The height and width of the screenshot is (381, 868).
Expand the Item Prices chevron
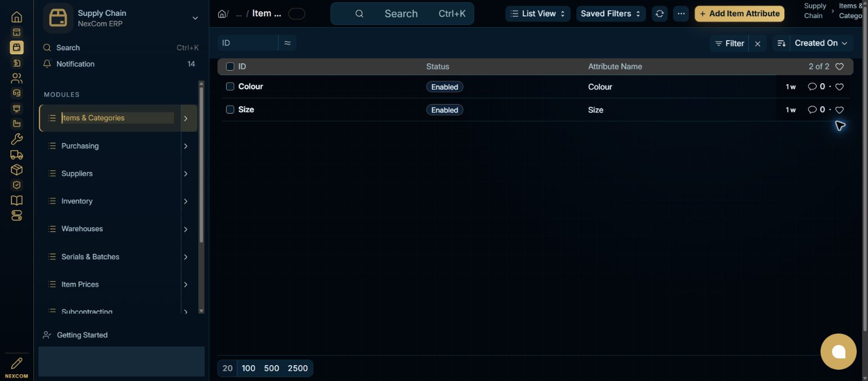tap(185, 285)
